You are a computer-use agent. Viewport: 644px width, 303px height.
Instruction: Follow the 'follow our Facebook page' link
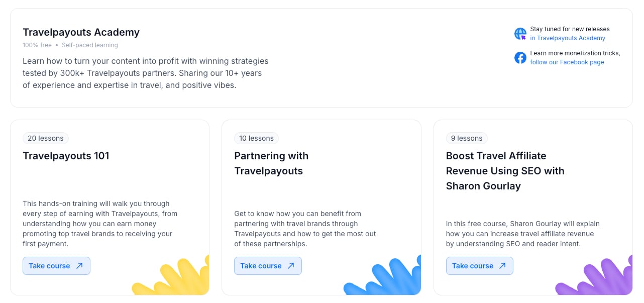pos(567,62)
